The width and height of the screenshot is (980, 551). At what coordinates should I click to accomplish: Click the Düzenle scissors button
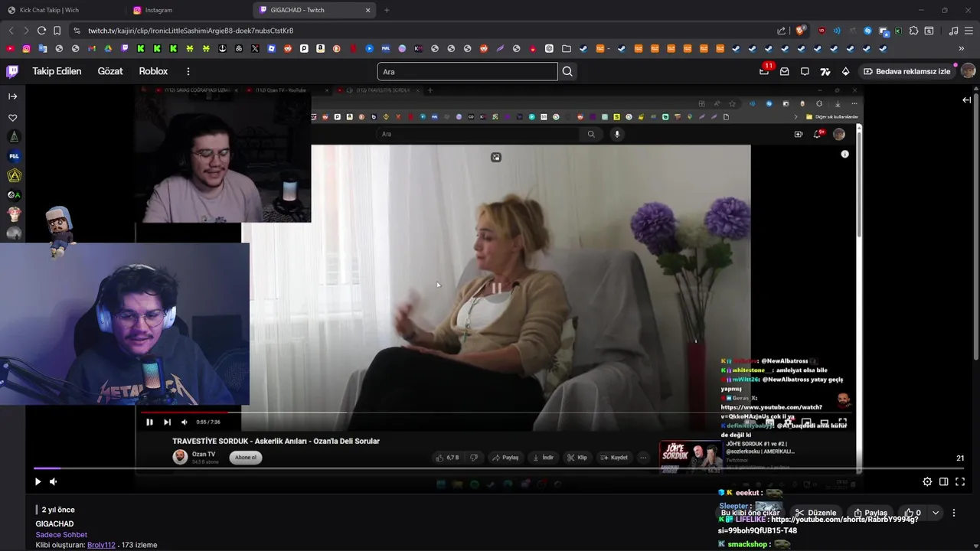click(x=816, y=513)
